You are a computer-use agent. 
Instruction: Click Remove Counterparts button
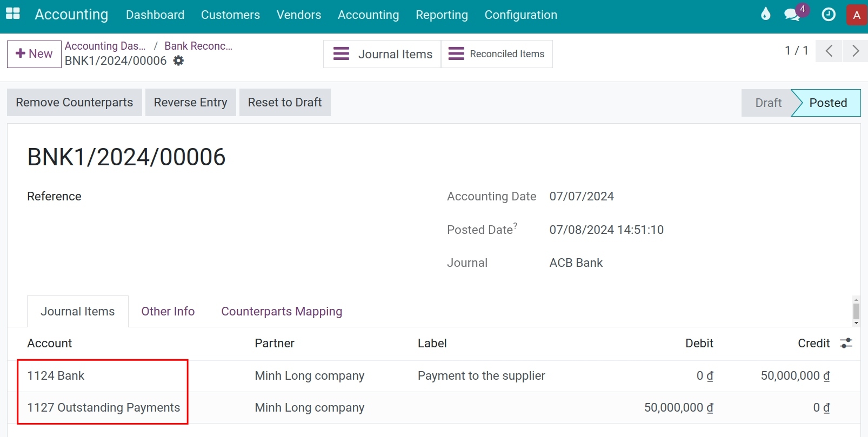click(75, 102)
